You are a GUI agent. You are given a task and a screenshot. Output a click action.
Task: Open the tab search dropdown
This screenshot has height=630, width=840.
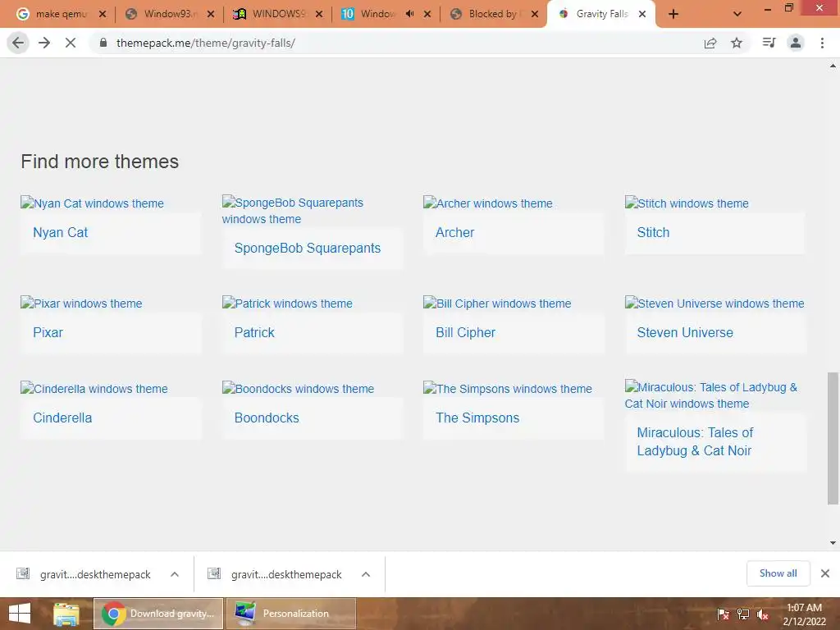pyautogui.click(x=737, y=15)
